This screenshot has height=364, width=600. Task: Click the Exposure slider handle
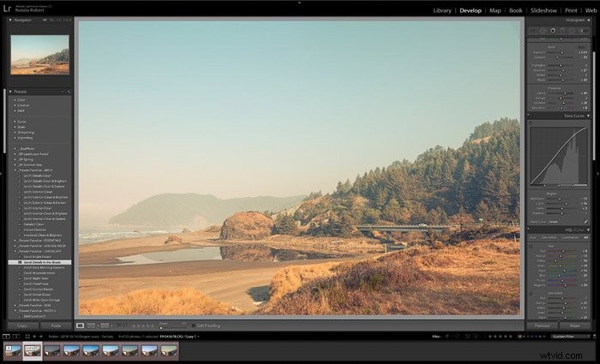point(561,52)
